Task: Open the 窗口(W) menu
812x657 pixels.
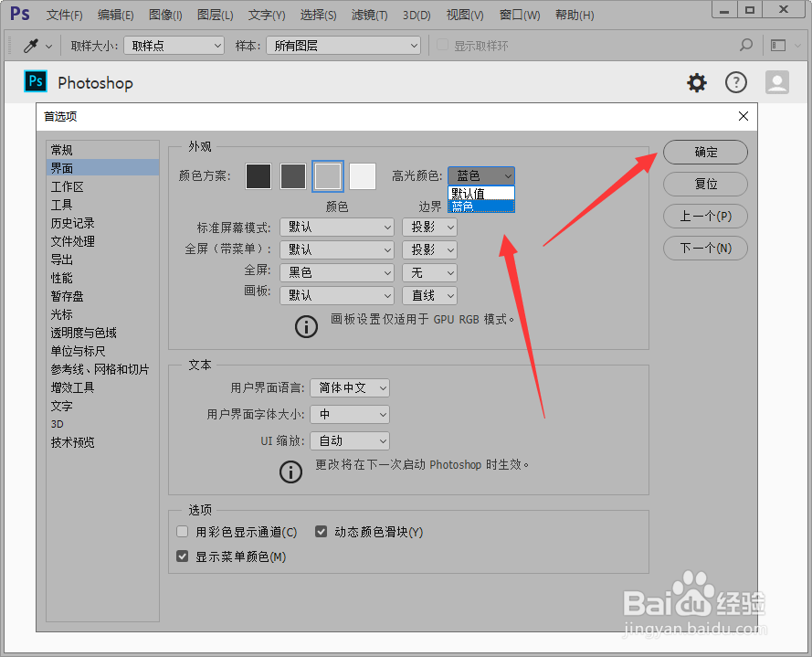Action: click(520, 15)
